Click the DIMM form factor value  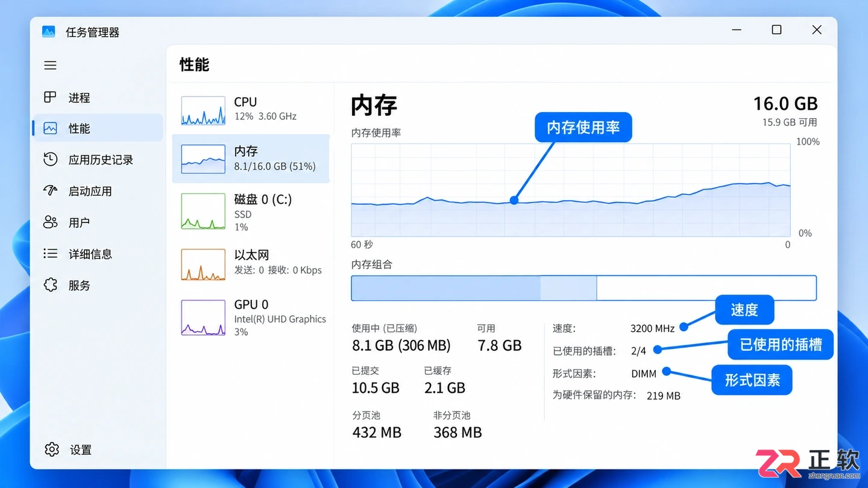point(644,374)
